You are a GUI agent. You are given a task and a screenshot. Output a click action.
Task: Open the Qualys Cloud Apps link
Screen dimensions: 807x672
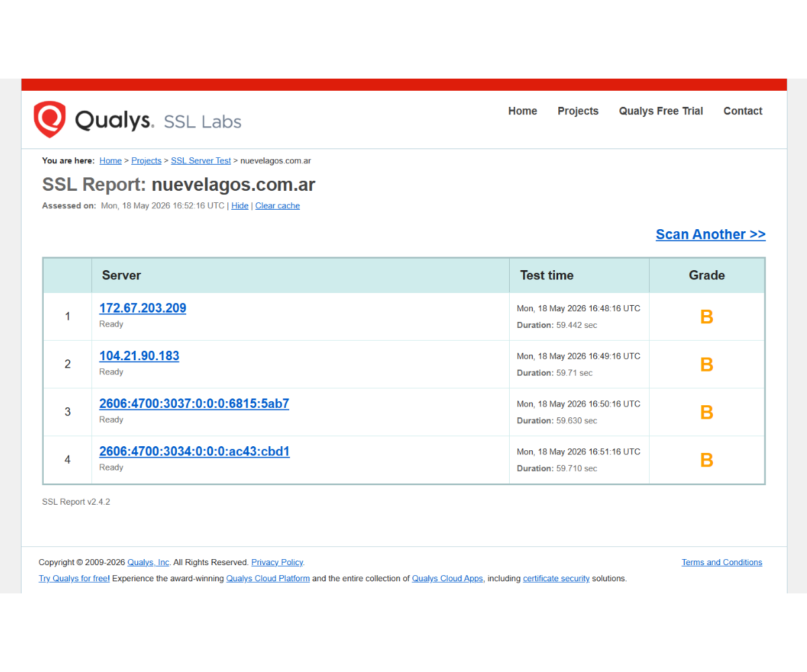point(449,578)
